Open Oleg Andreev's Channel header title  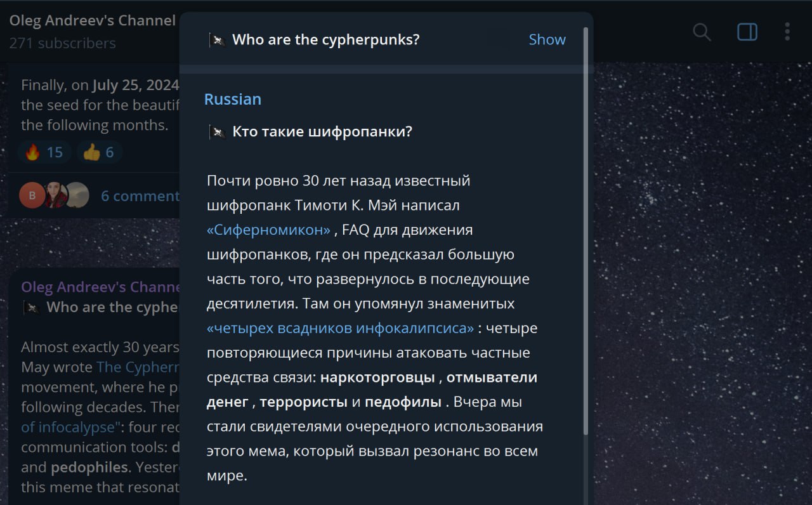click(x=93, y=20)
